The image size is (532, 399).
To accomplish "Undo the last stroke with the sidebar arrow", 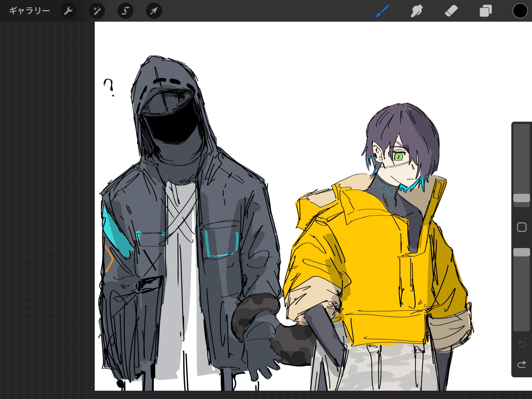I will point(522,344).
